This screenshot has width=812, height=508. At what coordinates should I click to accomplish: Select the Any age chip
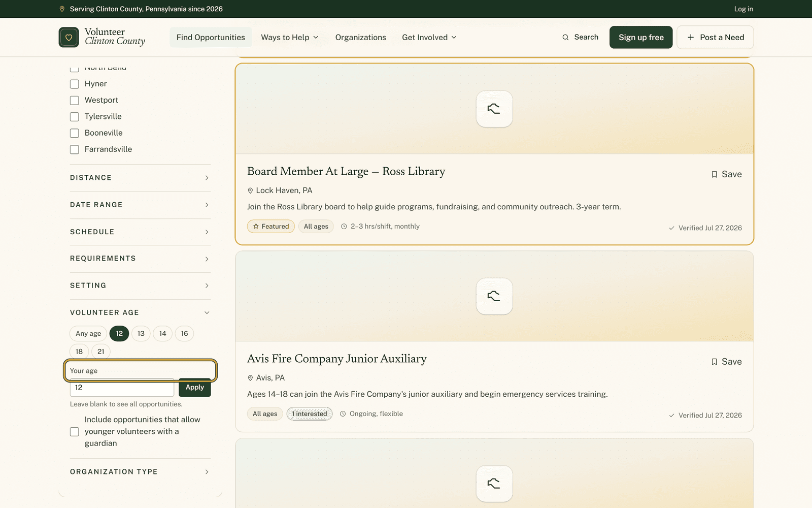point(88,334)
